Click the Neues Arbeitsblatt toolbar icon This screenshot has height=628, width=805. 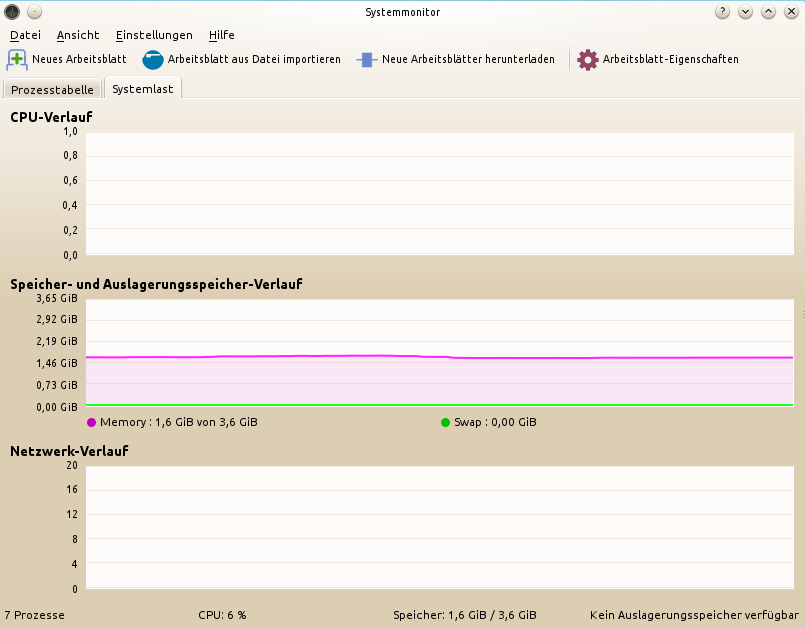(17, 59)
